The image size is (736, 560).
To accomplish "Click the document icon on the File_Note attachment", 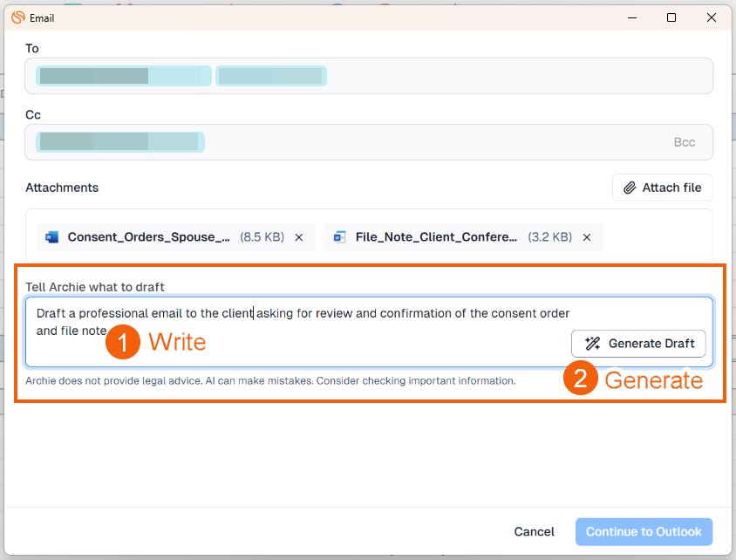I will 339,237.
